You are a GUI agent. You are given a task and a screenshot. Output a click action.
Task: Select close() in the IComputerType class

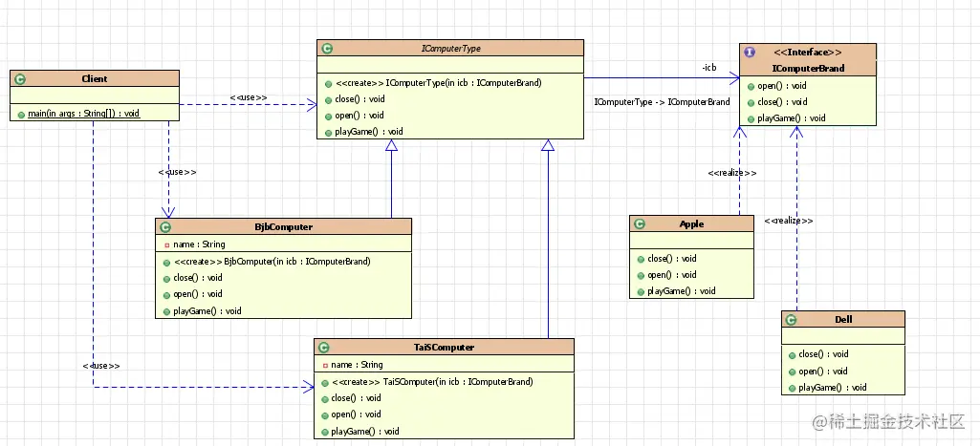[x=360, y=99]
